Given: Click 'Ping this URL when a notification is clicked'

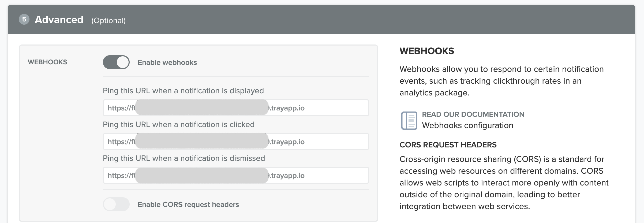Looking at the screenshot, I should click(178, 124).
